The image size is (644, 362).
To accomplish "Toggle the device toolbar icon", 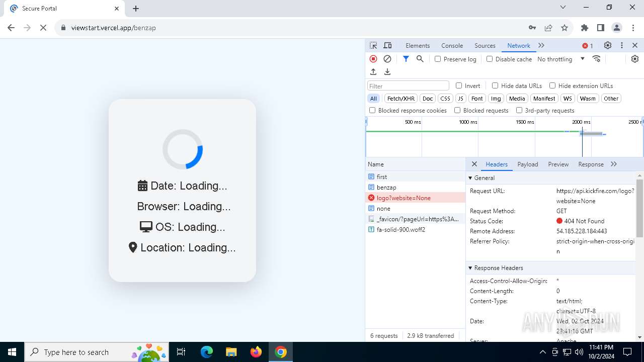I will pos(387,45).
